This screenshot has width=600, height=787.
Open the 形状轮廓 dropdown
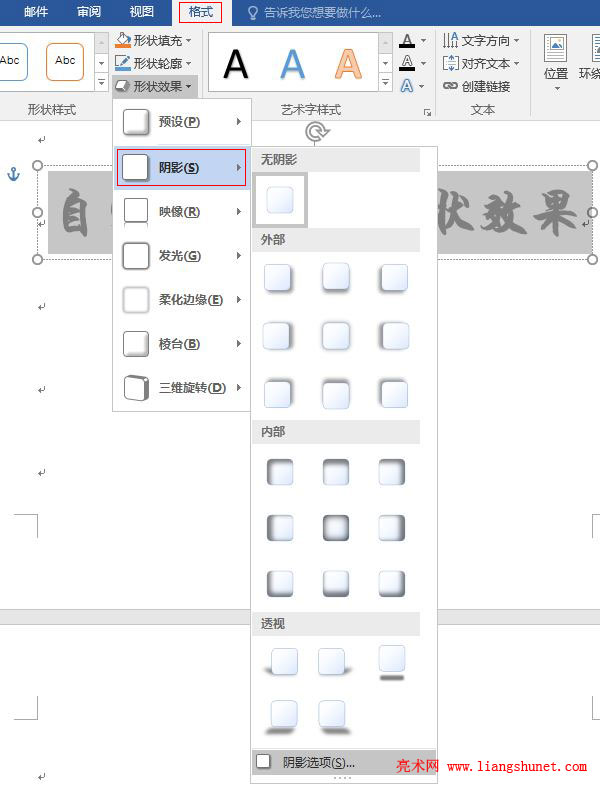pos(153,63)
